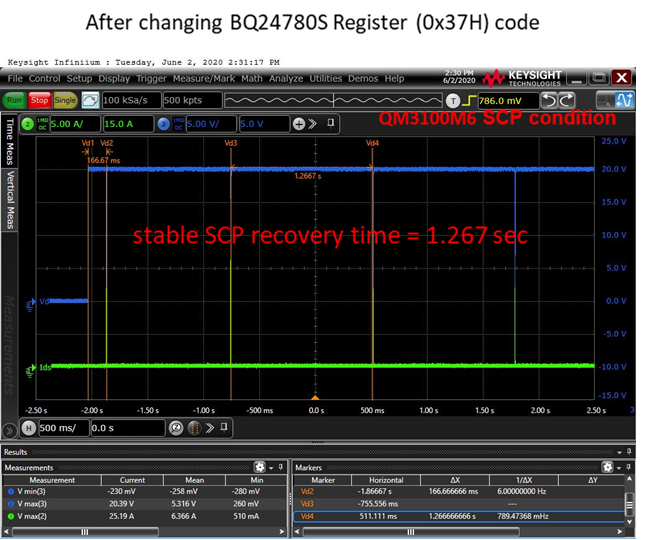Viewport: 646px width, 540px height.
Task: Open the Demos menu
Action: click(363, 78)
